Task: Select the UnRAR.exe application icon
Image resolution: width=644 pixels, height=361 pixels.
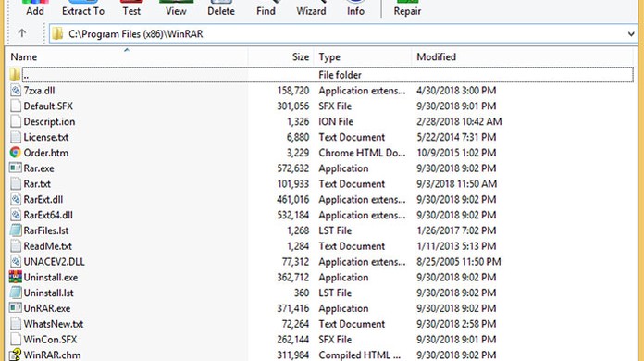Action: (16, 308)
